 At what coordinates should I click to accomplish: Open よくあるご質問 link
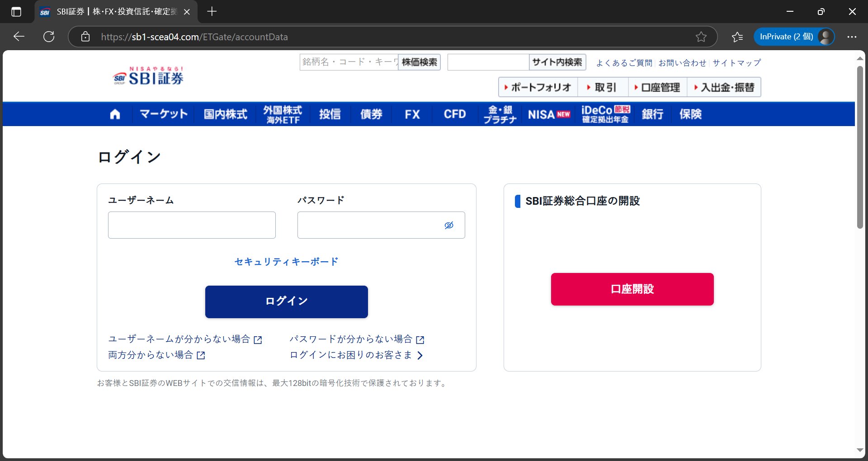624,63
